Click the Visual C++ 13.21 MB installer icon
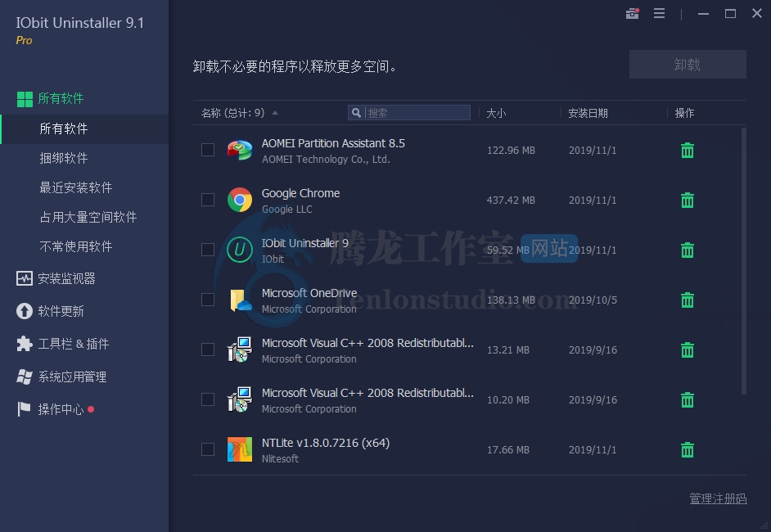This screenshot has width=771, height=532. (x=240, y=349)
